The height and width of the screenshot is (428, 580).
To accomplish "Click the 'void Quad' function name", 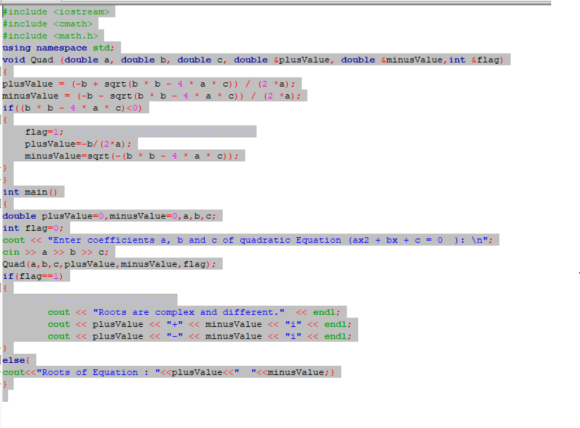I will pyautogui.click(x=28, y=60).
